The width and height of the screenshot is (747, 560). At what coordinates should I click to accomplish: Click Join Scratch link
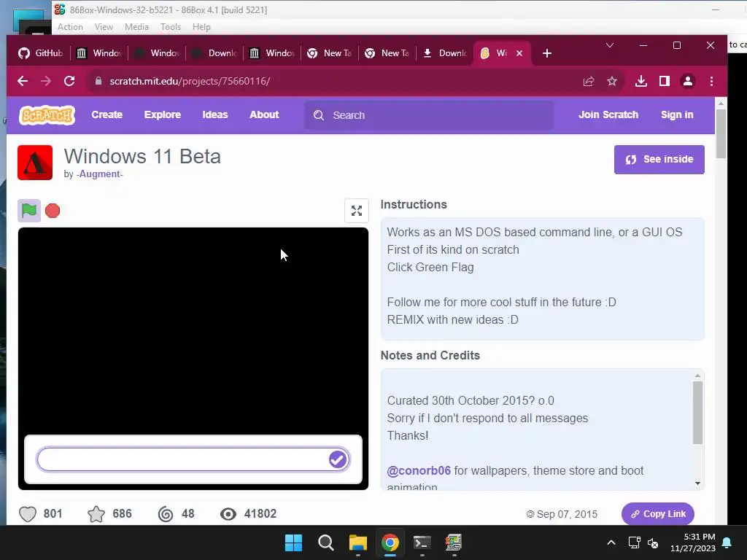tap(608, 114)
